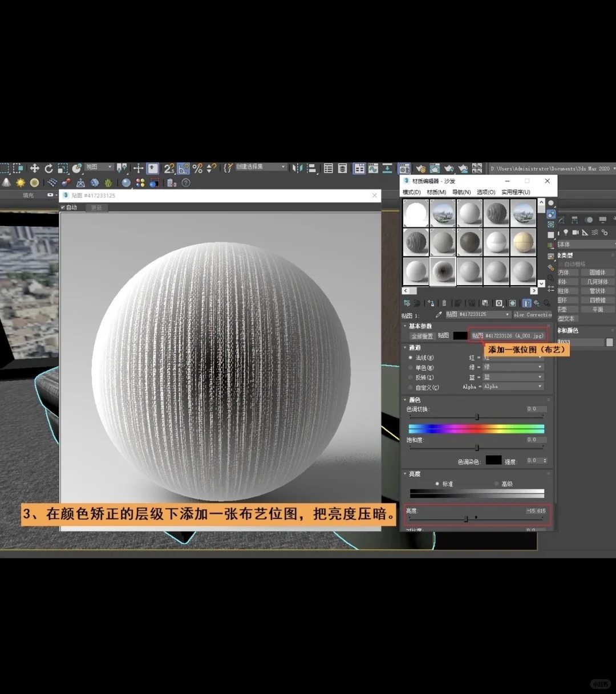Activate the Select and Rotate tool
This screenshot has height=694, width=616.
click(48, 168)
